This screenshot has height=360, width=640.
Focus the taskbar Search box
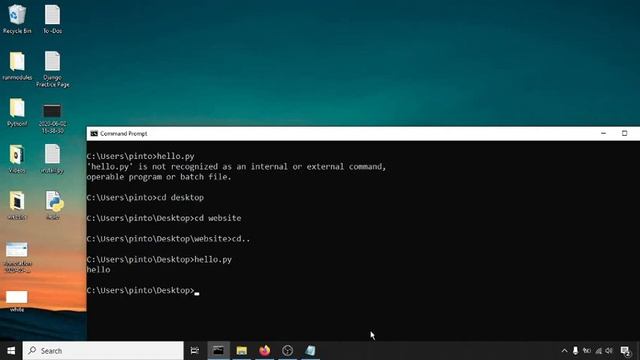pos(103,351)
